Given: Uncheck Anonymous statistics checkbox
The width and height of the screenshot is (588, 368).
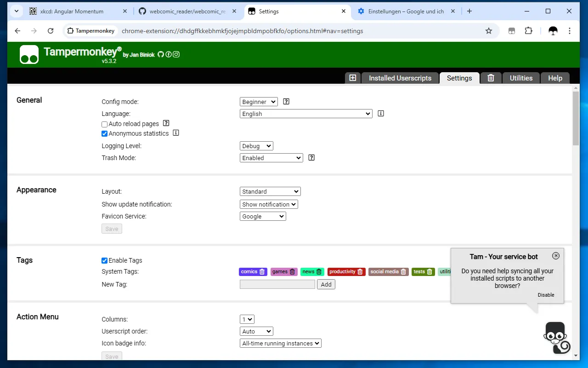Looking at the screenshot, I should coord(105,134).
